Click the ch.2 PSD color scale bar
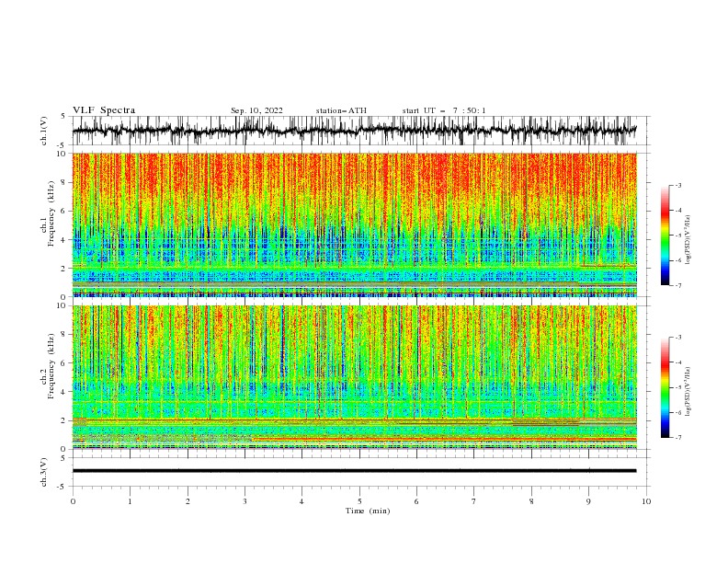Image resolution: width=728 pixels, height=563 pixels. (665, 387)
